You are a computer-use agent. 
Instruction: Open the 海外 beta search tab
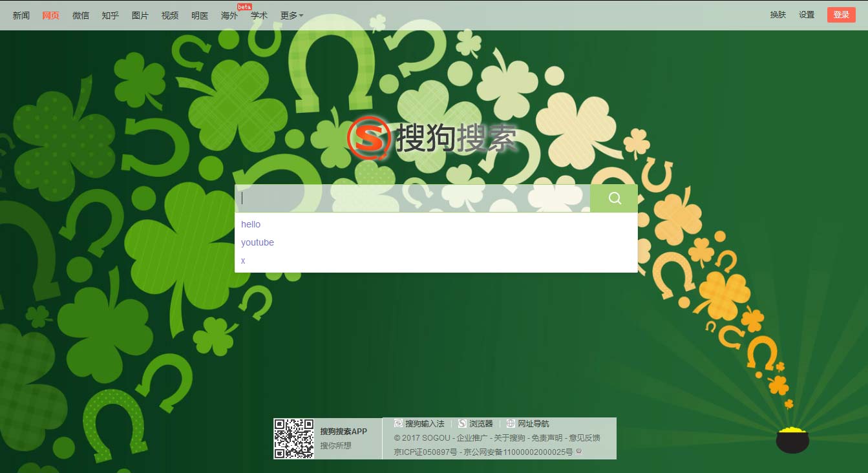(229, 16)
